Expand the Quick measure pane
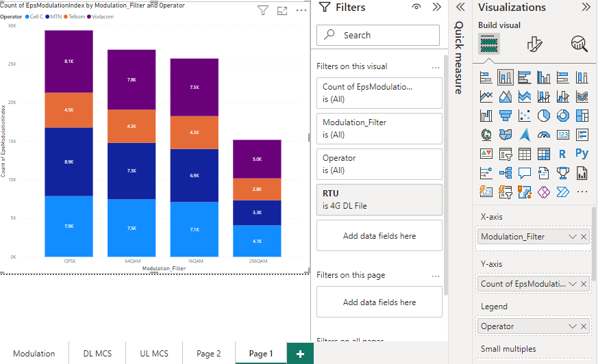Screen dimensions: 598x364 (x=460, y=7)
